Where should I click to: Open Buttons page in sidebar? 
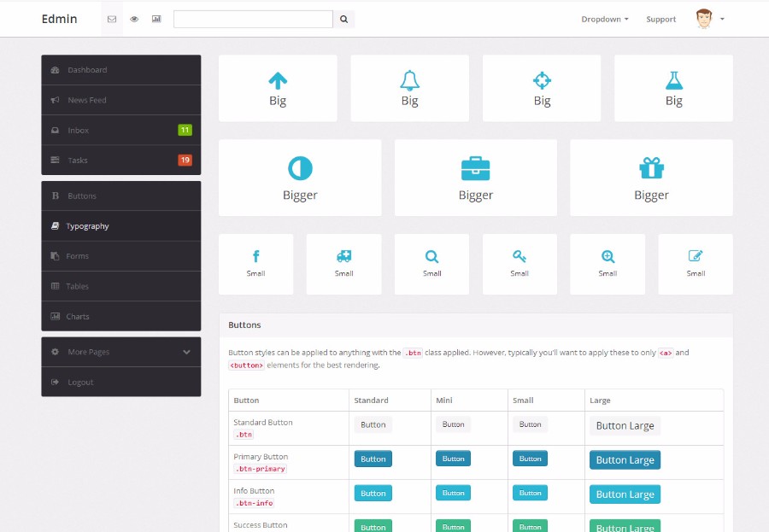[x=121, y=196]
